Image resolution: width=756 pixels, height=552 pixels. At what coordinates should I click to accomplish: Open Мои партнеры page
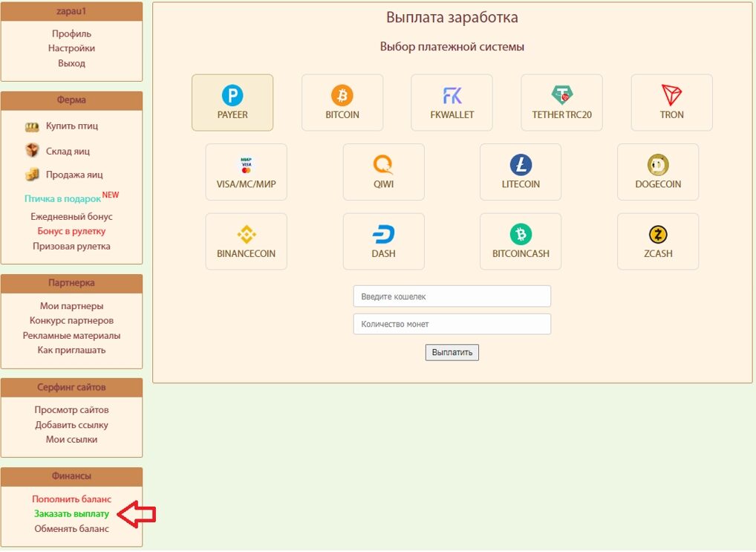tap(71, 306)
